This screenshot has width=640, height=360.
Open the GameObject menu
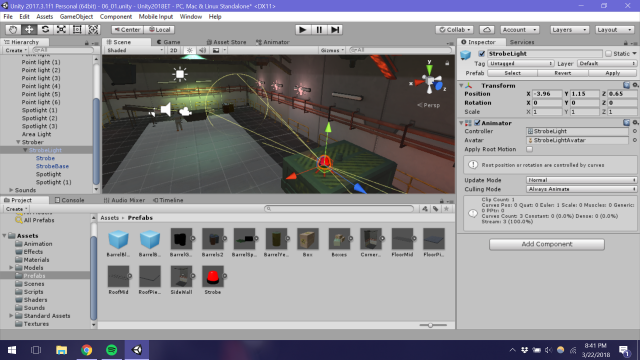(76, 17)
